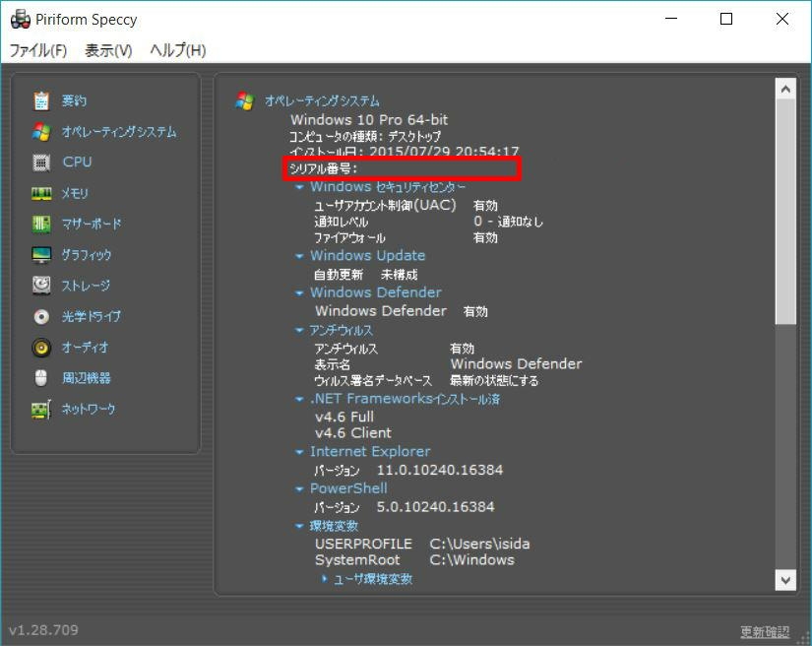Click the 環境変数 heading text
The width and height of the screenshot is (812, 646).
click(x=334, y=526)
